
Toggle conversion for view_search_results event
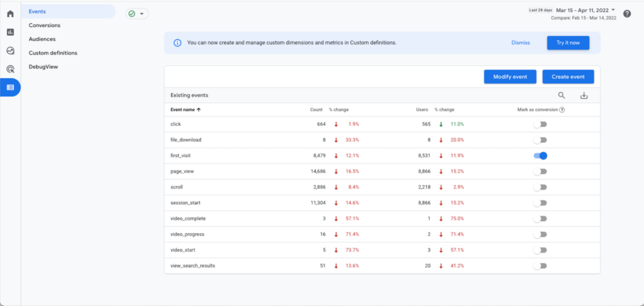tap(540, 266)
